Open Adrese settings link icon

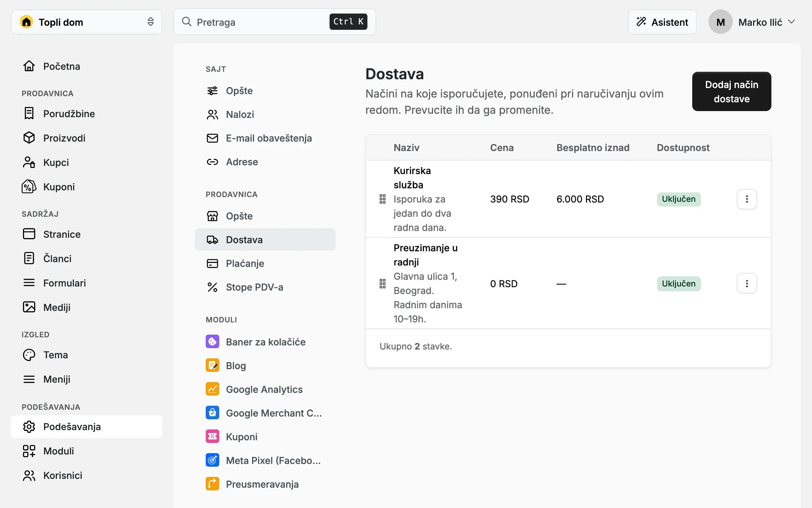point(212,162)
